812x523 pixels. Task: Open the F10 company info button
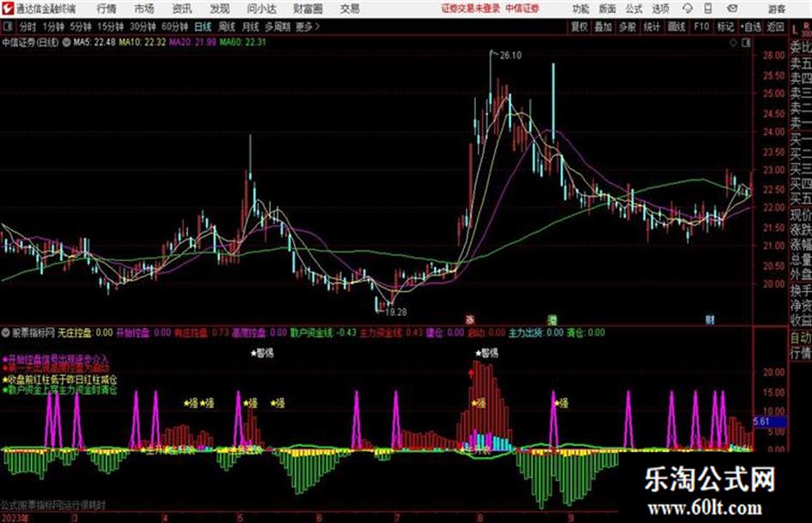tap(701, 27)
